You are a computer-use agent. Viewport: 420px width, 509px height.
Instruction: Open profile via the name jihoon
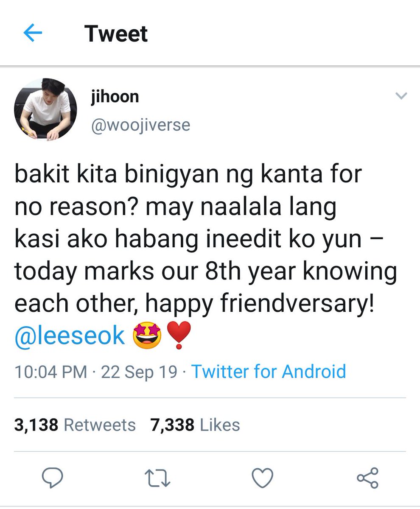click(115, 97)
